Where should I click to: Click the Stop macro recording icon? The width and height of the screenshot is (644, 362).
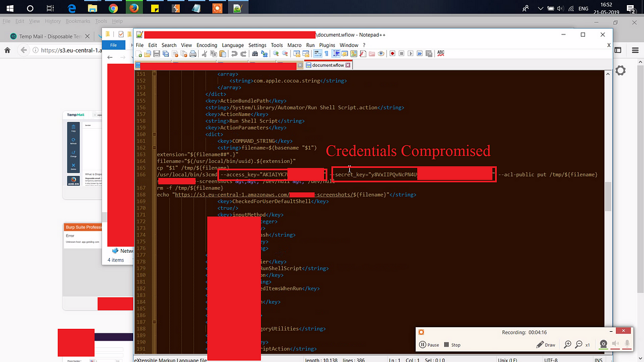click(402, 54)
